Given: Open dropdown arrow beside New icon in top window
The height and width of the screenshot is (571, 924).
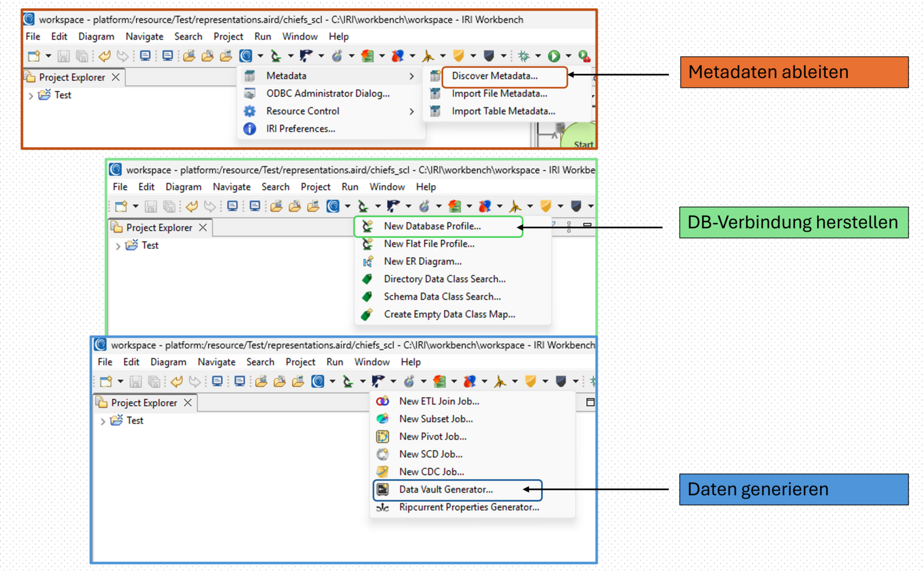Looking at the screenshot, I should (x=49, y=56).
